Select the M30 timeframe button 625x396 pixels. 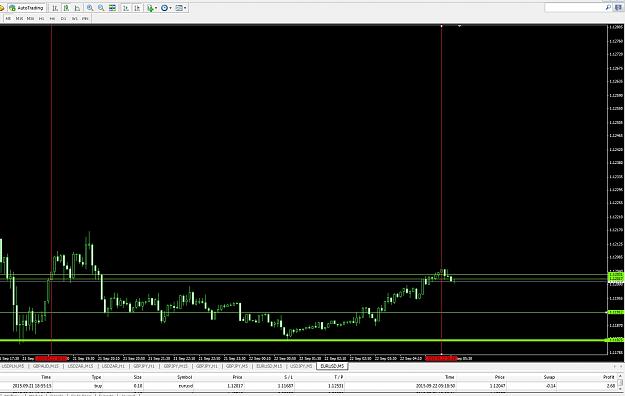coord(30,18)
